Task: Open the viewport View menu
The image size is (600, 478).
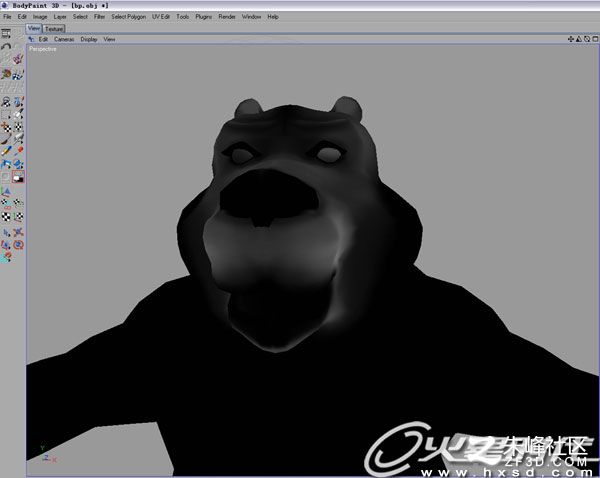Action: pos(109,39)
